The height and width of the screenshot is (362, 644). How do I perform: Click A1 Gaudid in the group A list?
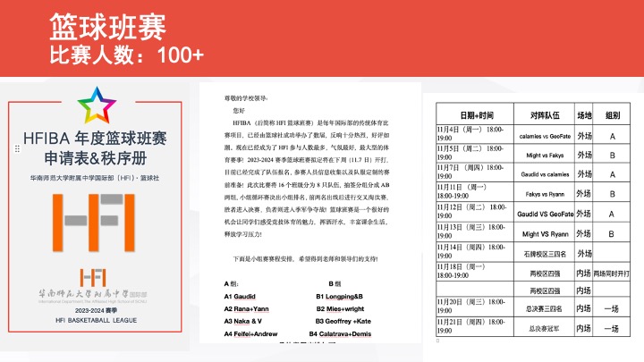pos(241,296)
